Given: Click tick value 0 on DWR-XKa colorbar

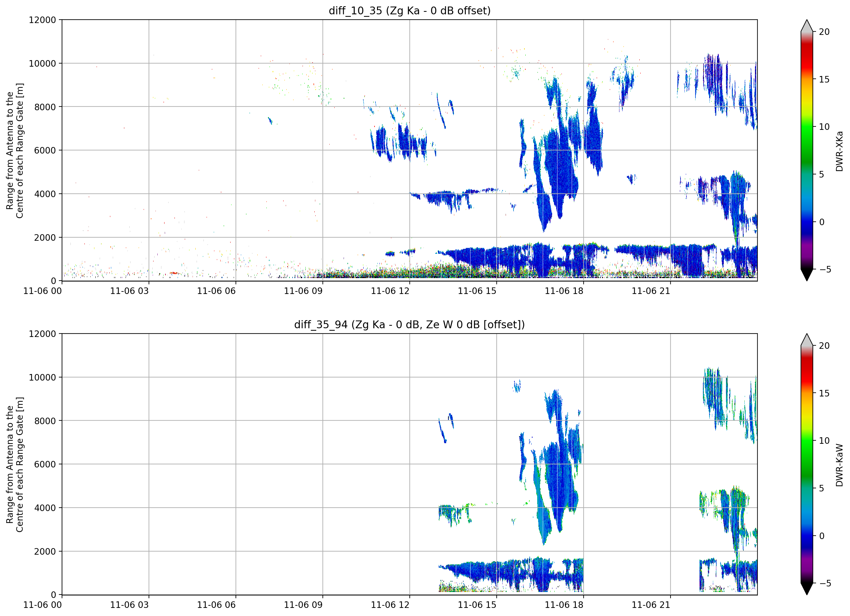Looking at the screenshot, I should [x=822, y=222].
